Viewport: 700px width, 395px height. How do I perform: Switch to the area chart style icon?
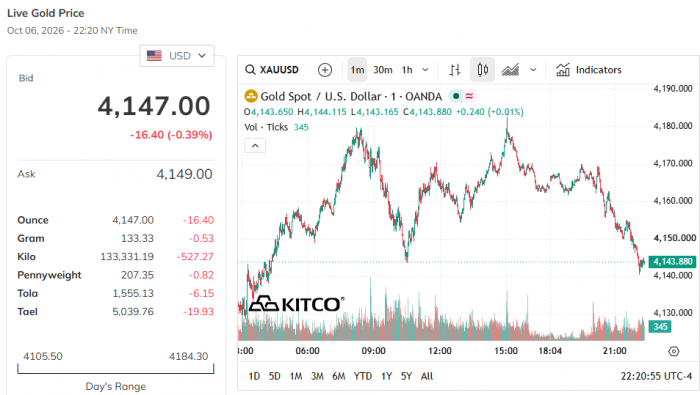coord(510,70)
